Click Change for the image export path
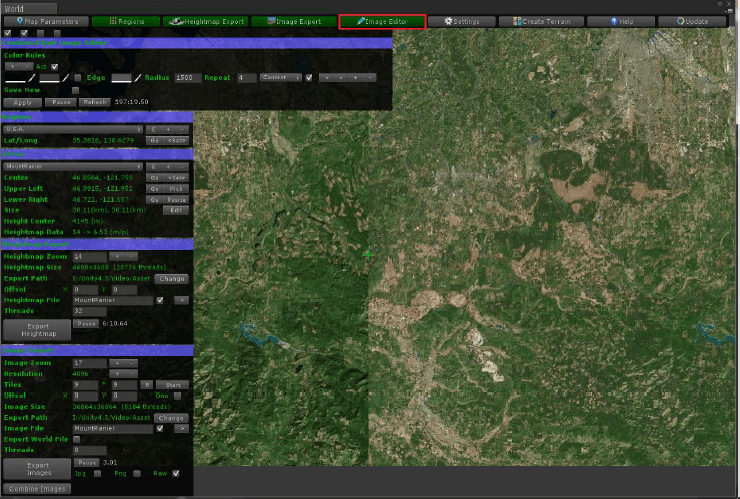The image size is (740, 499). tap(171, 418)
